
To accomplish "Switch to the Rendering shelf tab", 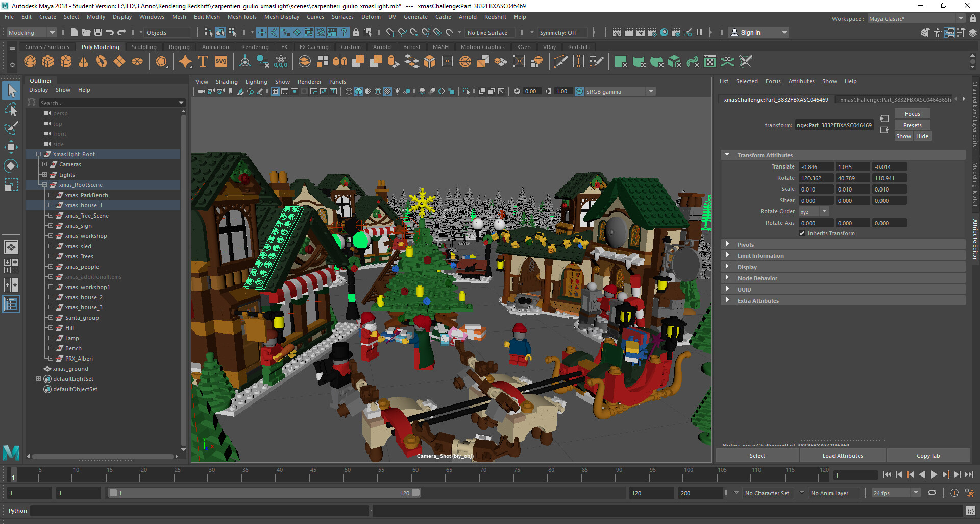I will (x=255, y=47).
